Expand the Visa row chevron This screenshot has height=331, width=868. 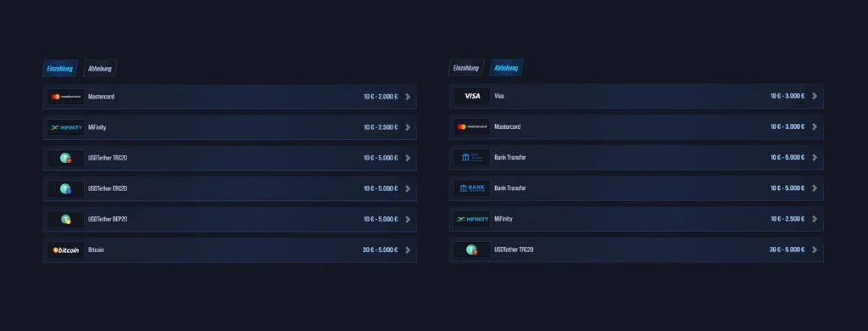click(815, 96)
